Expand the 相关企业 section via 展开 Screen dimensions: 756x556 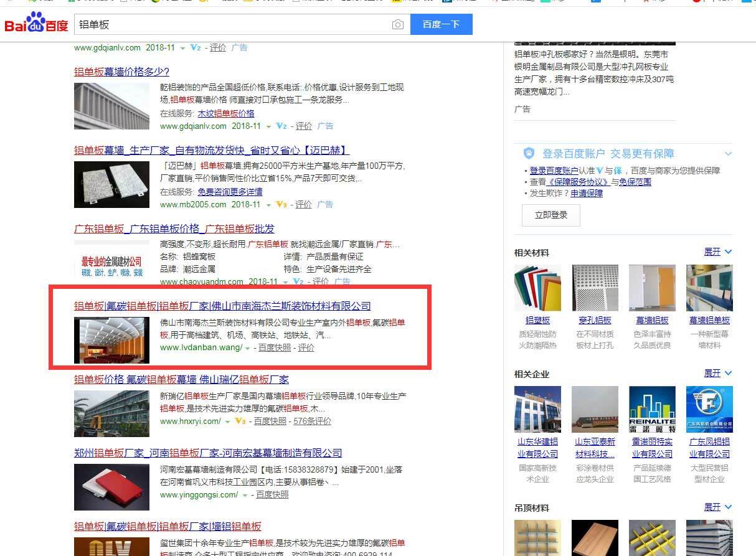click(718, 373)
